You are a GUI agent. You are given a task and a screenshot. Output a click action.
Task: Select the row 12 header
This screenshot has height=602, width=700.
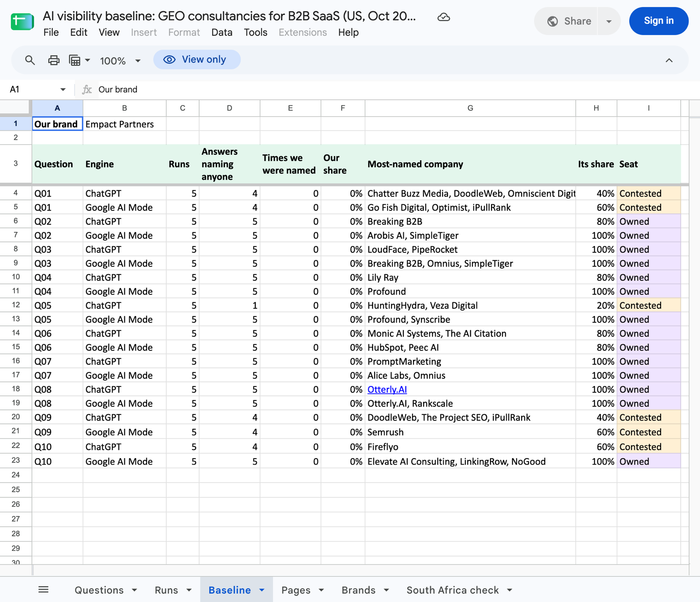click(x=16, y=305)
